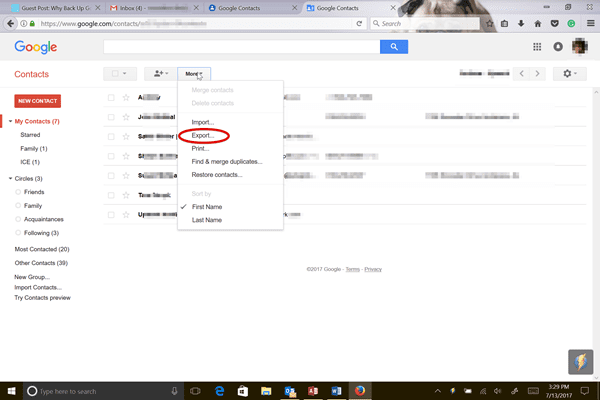This screenshot has height=400, width=600.
Task: Check the box for the third contact row
Action: point(111,136)
